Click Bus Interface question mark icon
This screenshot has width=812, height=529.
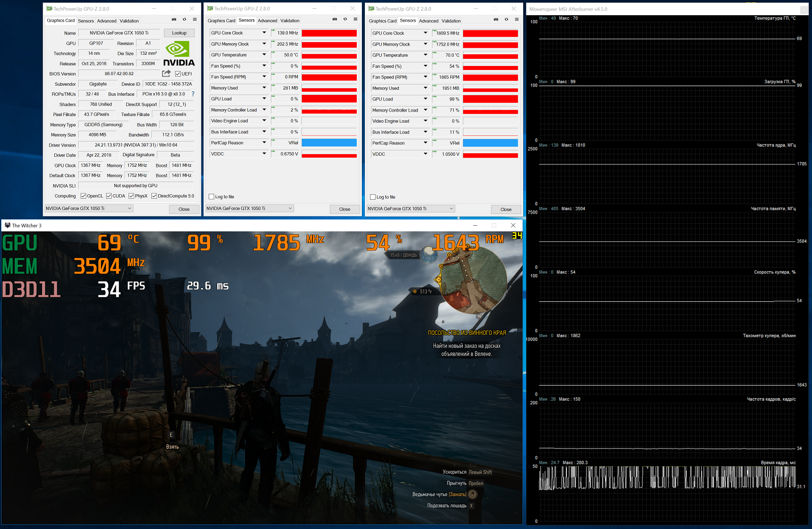coord(193,94)
